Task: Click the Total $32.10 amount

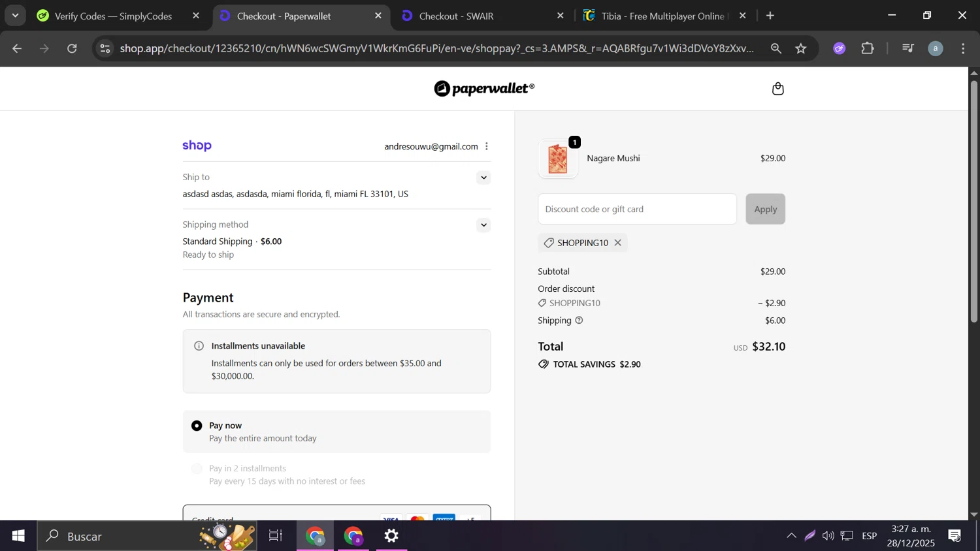Action: (768, 347)
